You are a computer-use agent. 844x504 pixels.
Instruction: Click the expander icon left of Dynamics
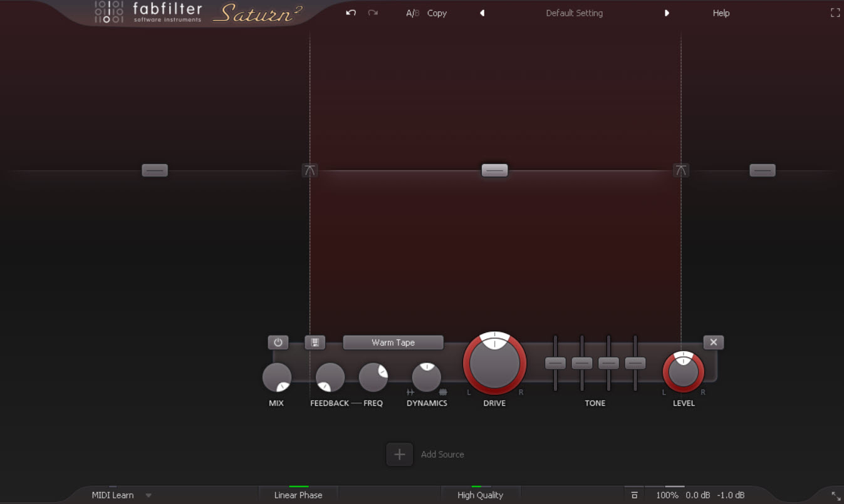(x=410, y=393)
